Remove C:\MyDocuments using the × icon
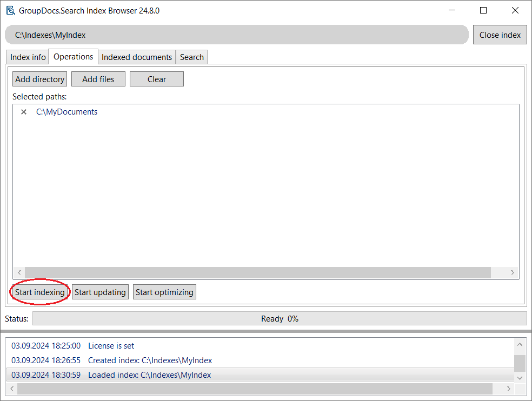Screen dimensions: 532x401 [23, 112]
